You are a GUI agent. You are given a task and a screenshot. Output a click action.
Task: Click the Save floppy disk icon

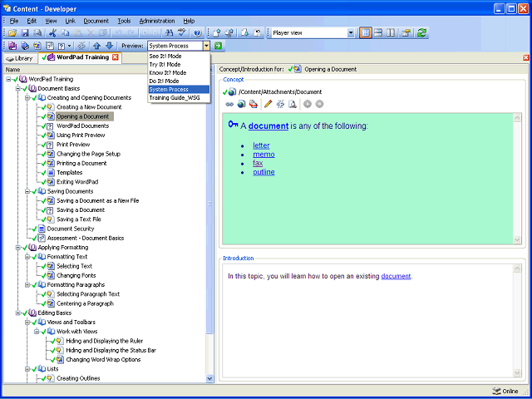(x=25, y=33)
